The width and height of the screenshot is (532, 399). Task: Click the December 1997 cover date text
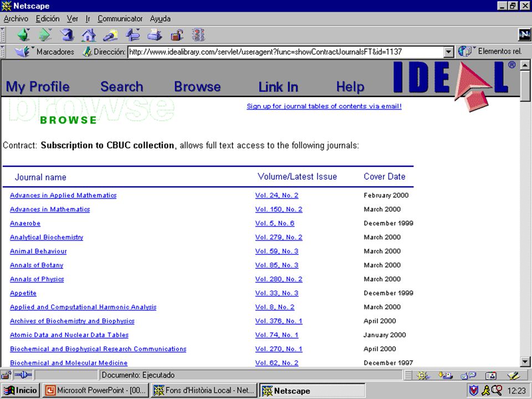click(x=388, y=362)
